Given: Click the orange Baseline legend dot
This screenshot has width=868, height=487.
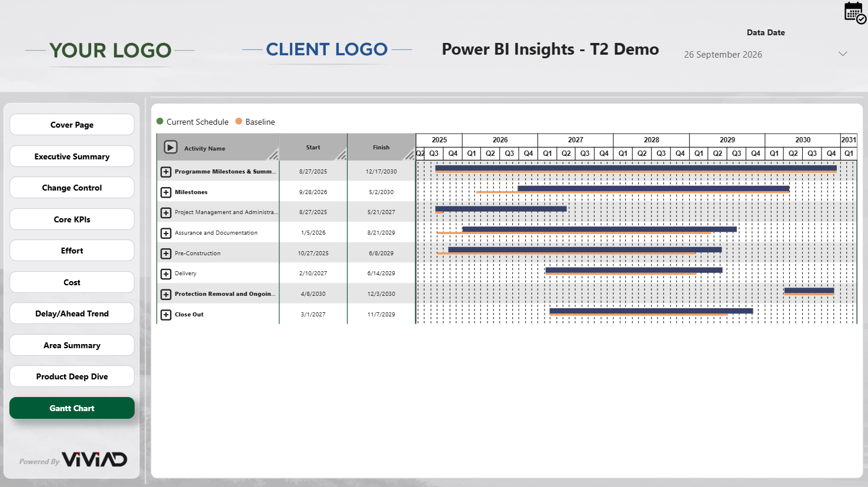Looking at the screenshot, I should click(x=239, y=122).
